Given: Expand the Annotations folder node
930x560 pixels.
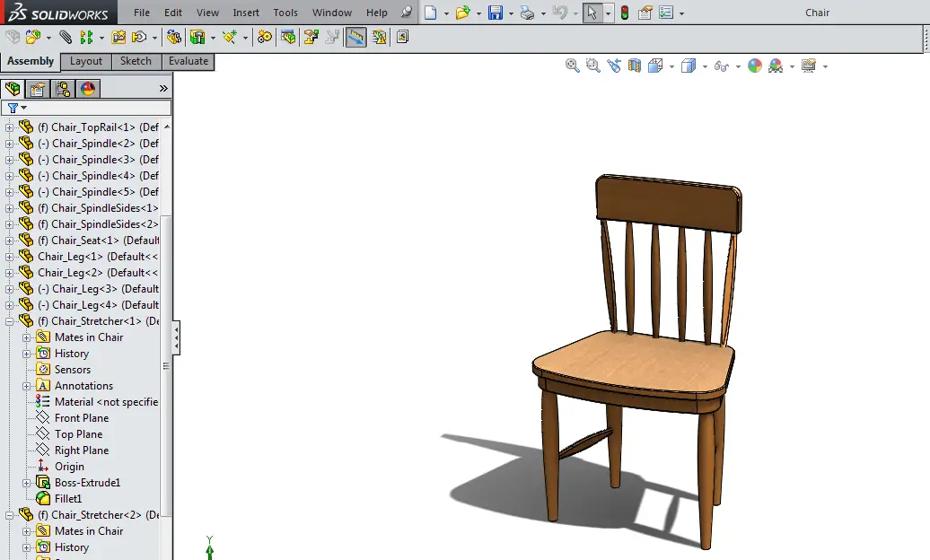Looking at the screenshot, I should 26,386.
